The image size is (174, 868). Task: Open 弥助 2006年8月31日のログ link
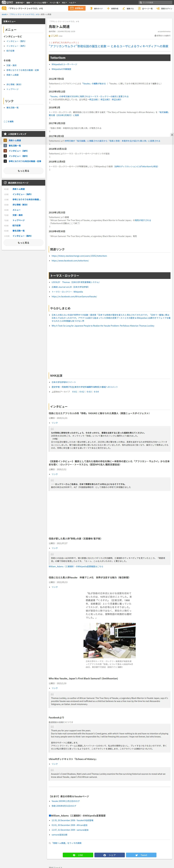coord(64,806)
